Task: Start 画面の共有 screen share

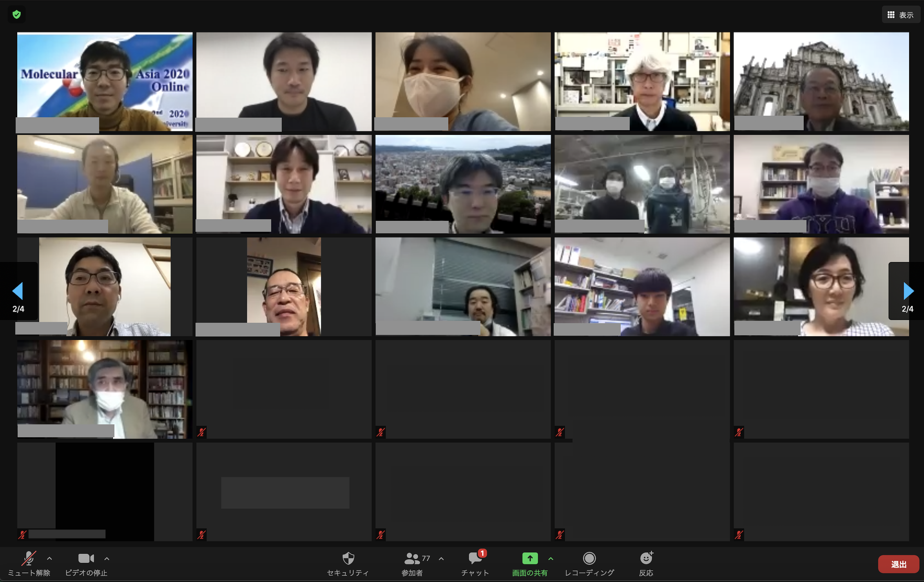Action: point(530,564)
